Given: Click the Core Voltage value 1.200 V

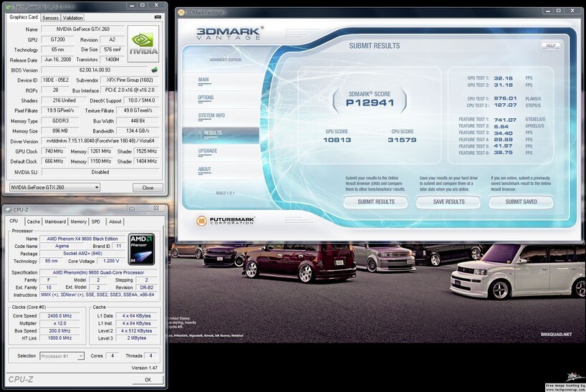Looking at the screenshot, I should click(x=111, y=261).
